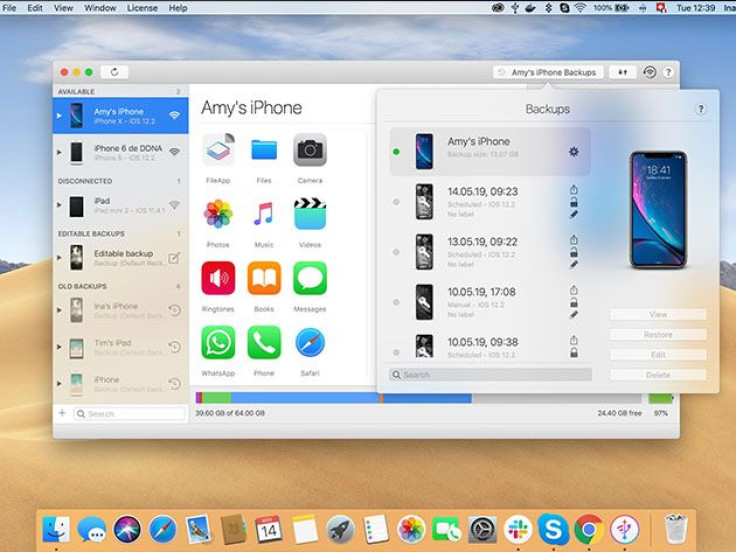Open Google Chrome from the Dock
The height and width of the screenshot is (552, 736).
[589, 529]
